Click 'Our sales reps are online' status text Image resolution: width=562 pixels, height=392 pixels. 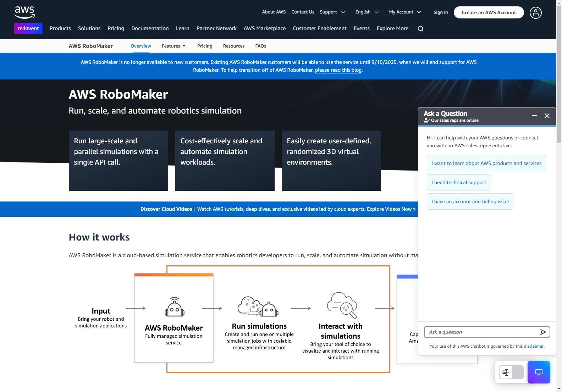tap(454, 121)
